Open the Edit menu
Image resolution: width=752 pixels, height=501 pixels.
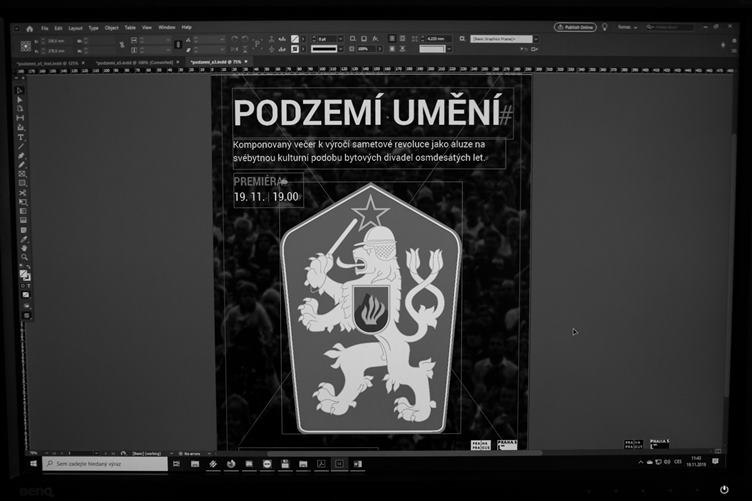(59, 28)
